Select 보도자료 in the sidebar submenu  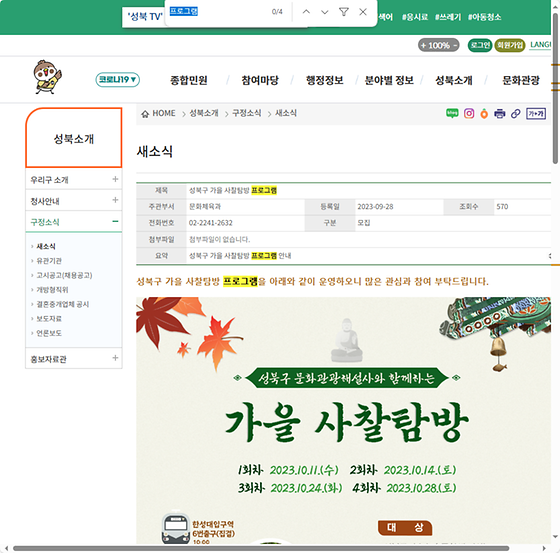click(49, 318)
